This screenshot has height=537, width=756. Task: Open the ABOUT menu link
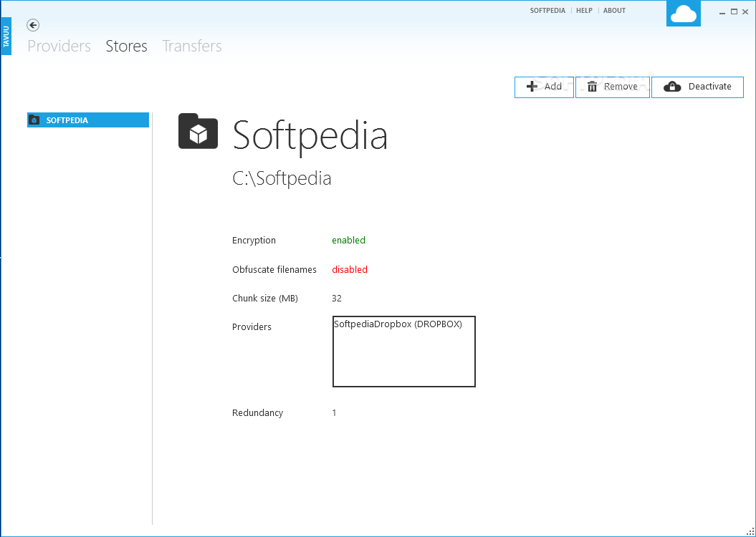614,11
